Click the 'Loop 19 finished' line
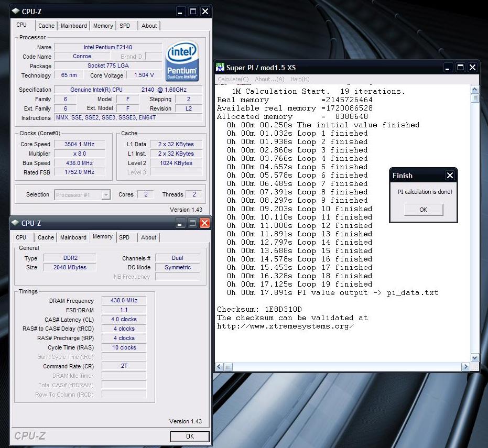The width and height of the screenshot is (488, 448). tap(299, 285)
